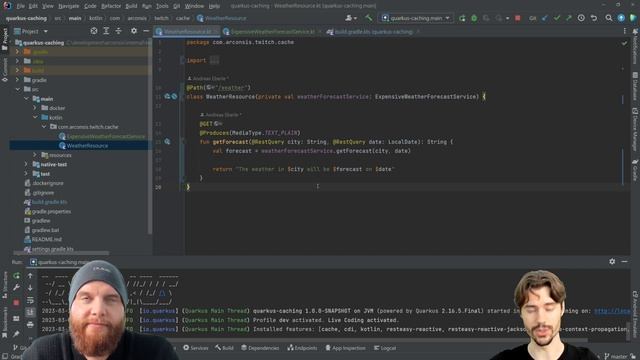Expand the resources folder in the project tree
Viewport: 640px width, 360px height.
[35, 155]
